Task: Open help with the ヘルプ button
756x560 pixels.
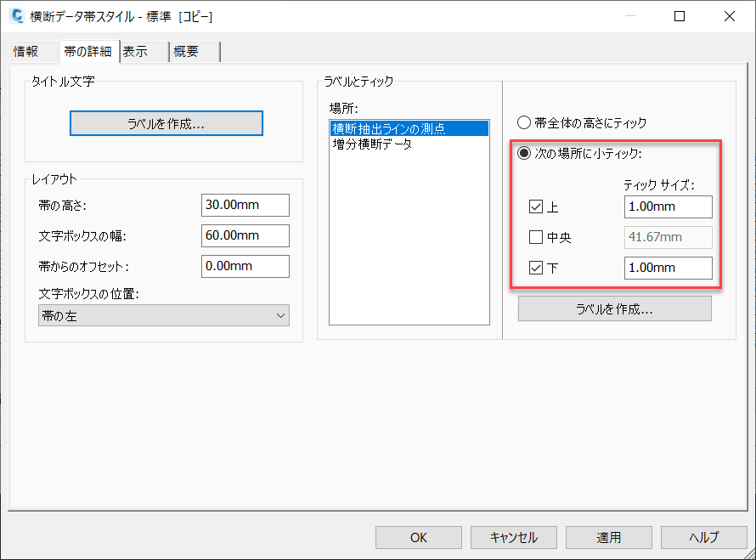Action: point(703,537)
